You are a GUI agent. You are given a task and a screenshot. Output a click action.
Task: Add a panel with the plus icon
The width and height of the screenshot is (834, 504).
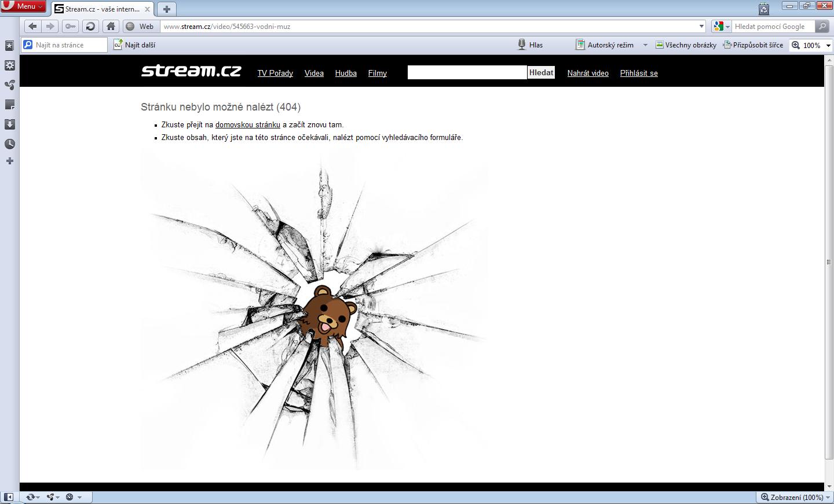[x=9, y=161]
